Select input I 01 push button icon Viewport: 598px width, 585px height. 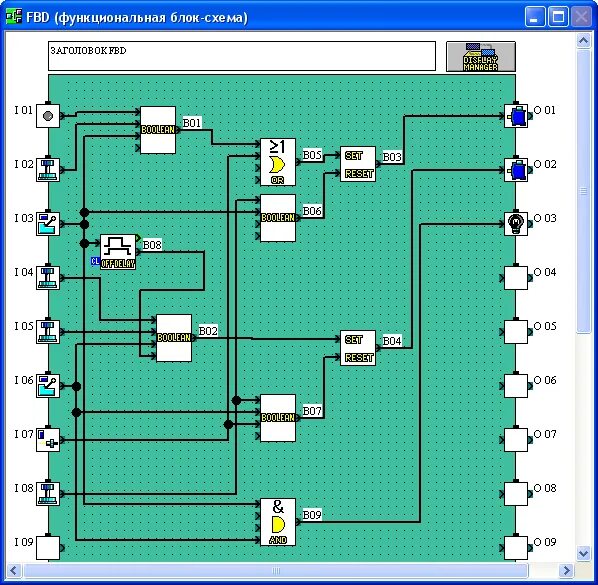[x=48, y=116]
